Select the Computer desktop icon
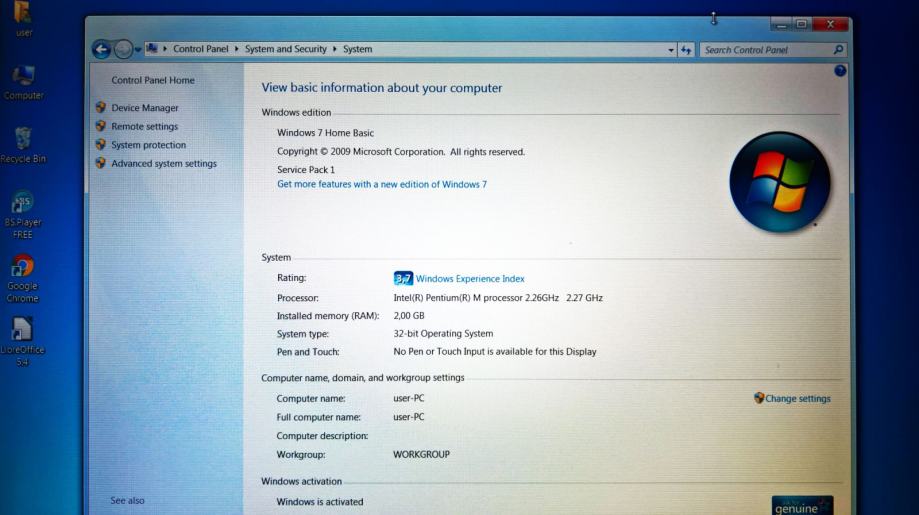 pos(23,83)
